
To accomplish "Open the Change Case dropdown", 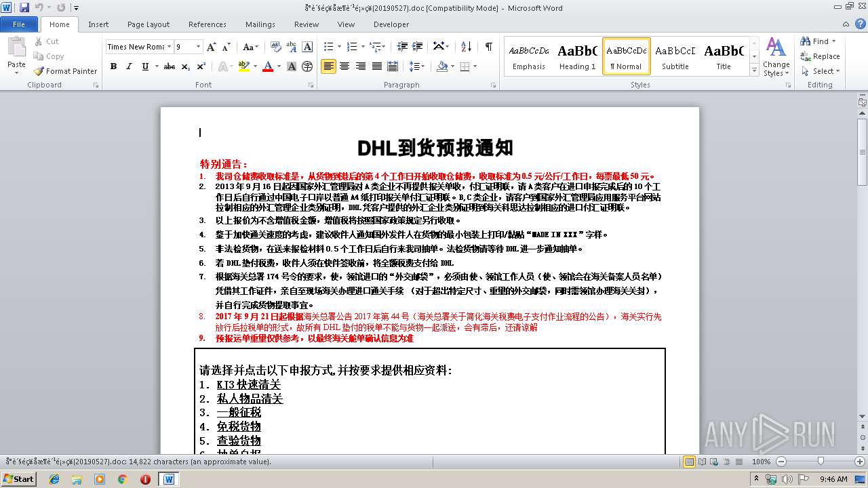I will tap(250, 47).
